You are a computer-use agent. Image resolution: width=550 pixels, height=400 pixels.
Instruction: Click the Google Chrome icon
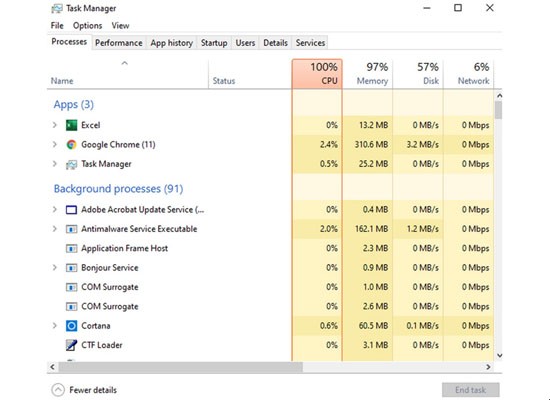click(71, 145)
